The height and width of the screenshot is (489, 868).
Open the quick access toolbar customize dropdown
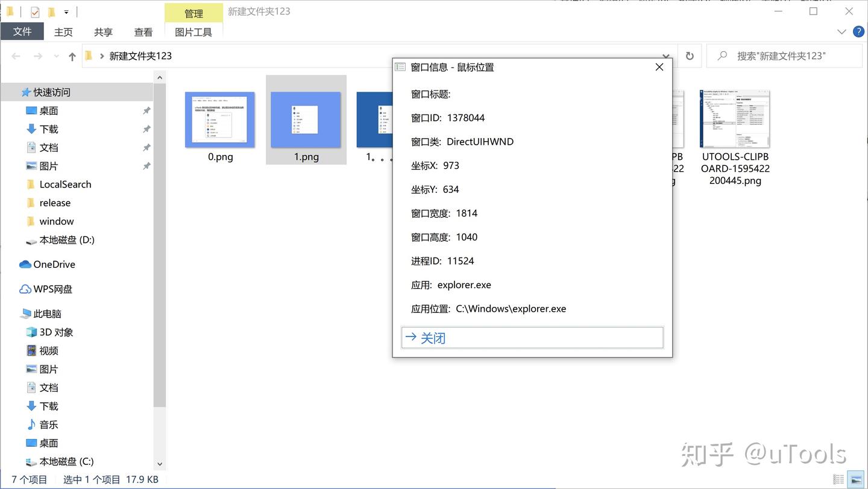[x=66, y=11]
